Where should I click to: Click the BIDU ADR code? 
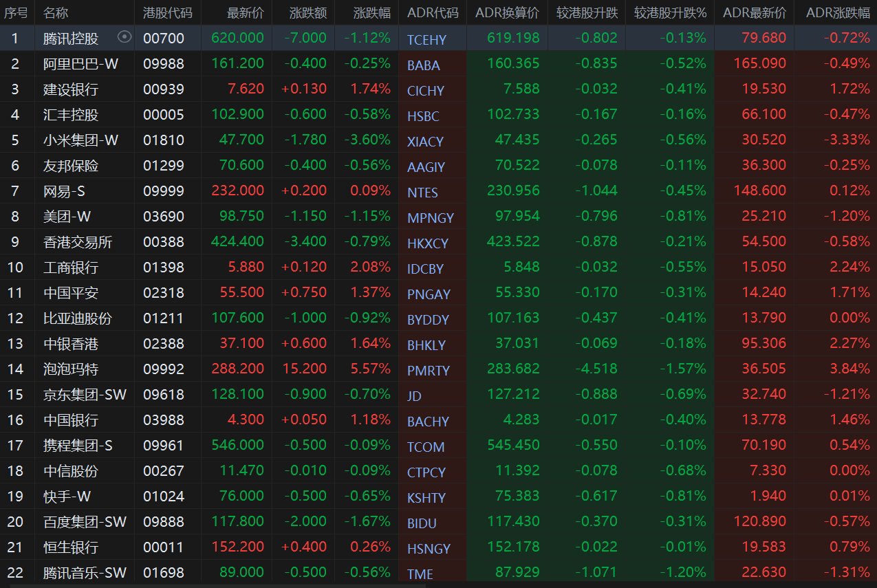click(x=422, y=523)
